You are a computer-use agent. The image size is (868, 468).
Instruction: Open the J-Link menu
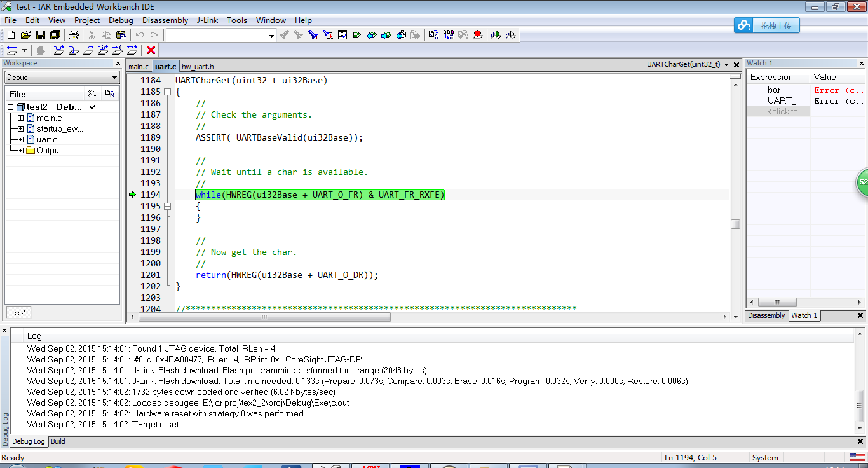tap(207, 20)
